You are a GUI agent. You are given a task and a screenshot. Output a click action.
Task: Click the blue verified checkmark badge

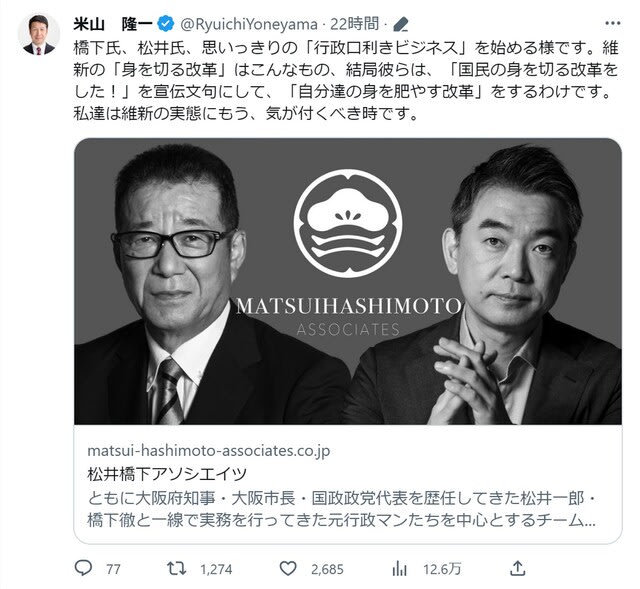(165, 24)
